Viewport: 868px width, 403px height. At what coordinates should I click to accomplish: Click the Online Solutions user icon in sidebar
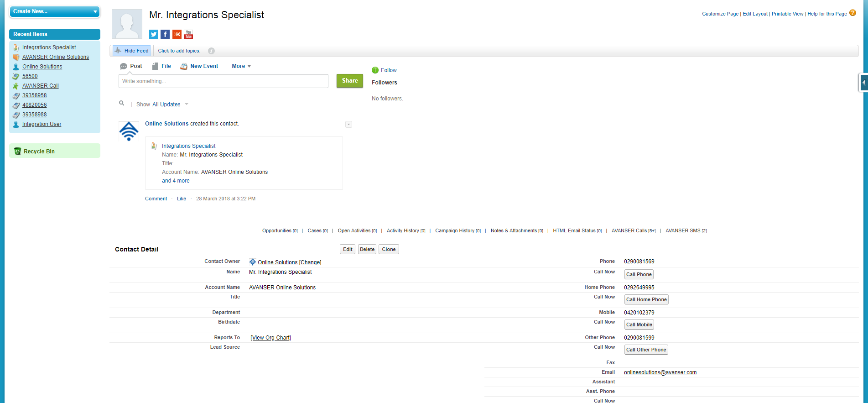tap(16, 67)
